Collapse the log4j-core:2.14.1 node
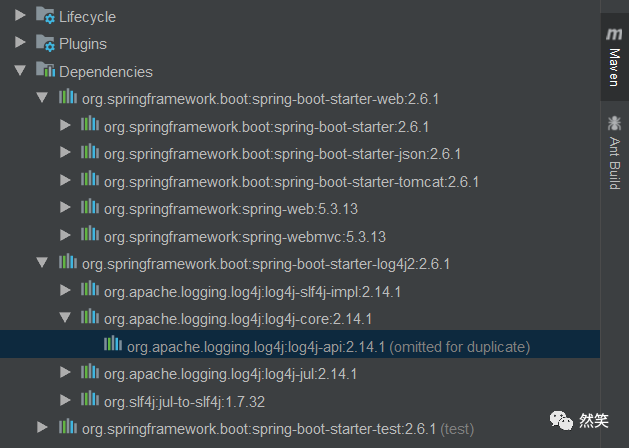Screen dimensions: 629x448 (x=65, y=318)
